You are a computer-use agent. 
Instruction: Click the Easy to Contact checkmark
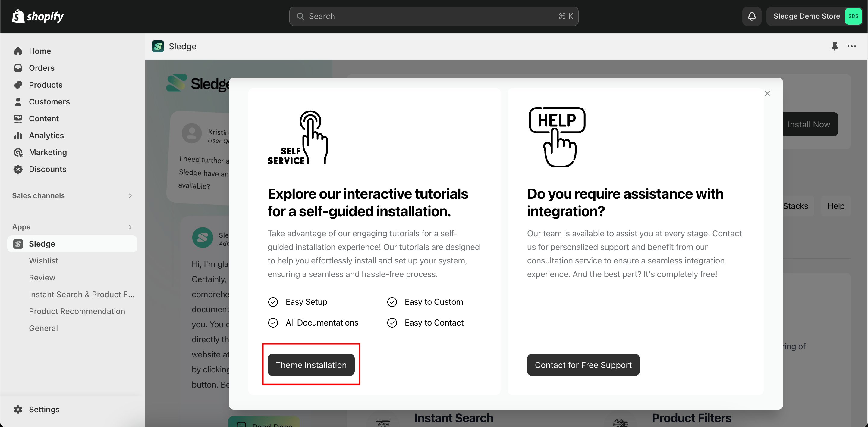[x=392, y=323]
